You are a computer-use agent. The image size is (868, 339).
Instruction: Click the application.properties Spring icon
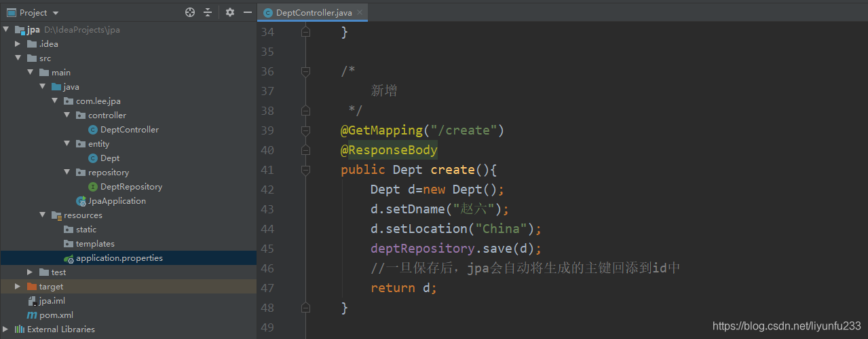tap(69, 258)
